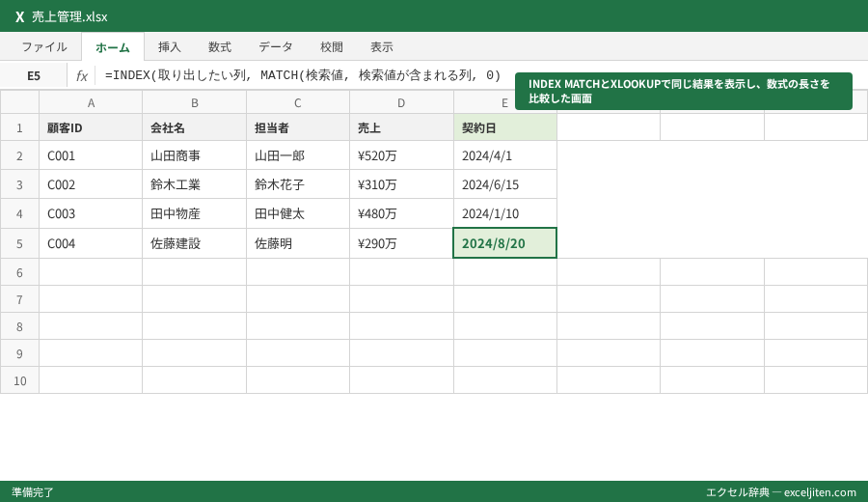Select column D header
Image resolution: width=868 pixels, height=502 pixels.
coord(401,102)
